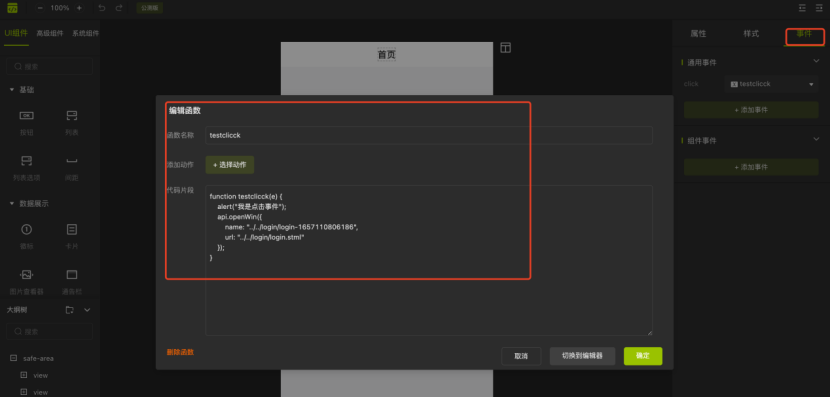Click the zoom in plus icon
Screen dimensions: 830x397
[x=79, y=8]
